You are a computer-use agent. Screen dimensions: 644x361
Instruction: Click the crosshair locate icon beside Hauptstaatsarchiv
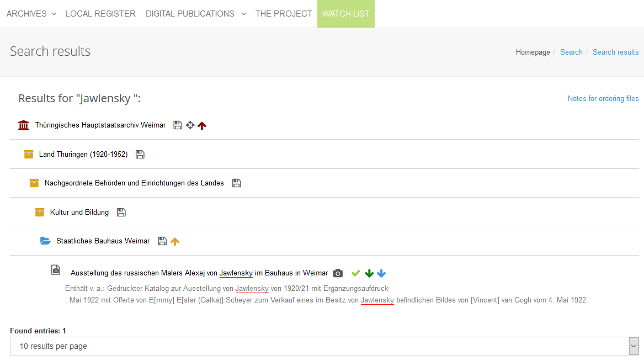pos(190,125)
